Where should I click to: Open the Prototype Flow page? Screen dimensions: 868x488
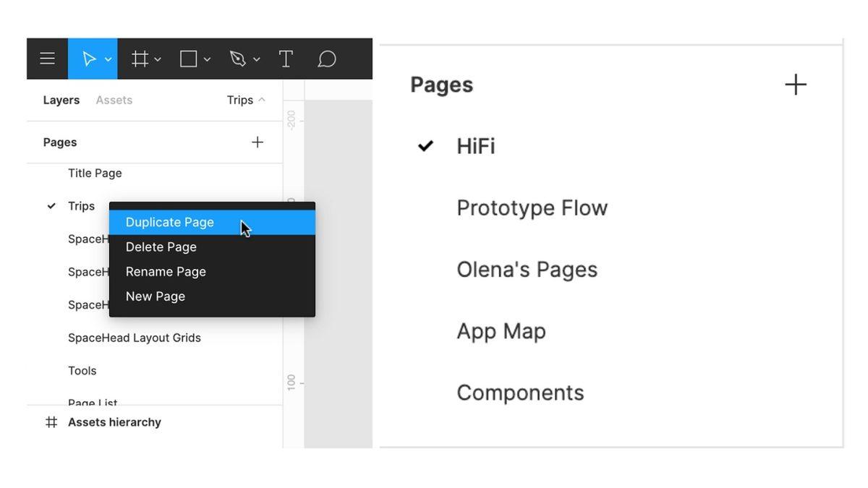point(532,208)
